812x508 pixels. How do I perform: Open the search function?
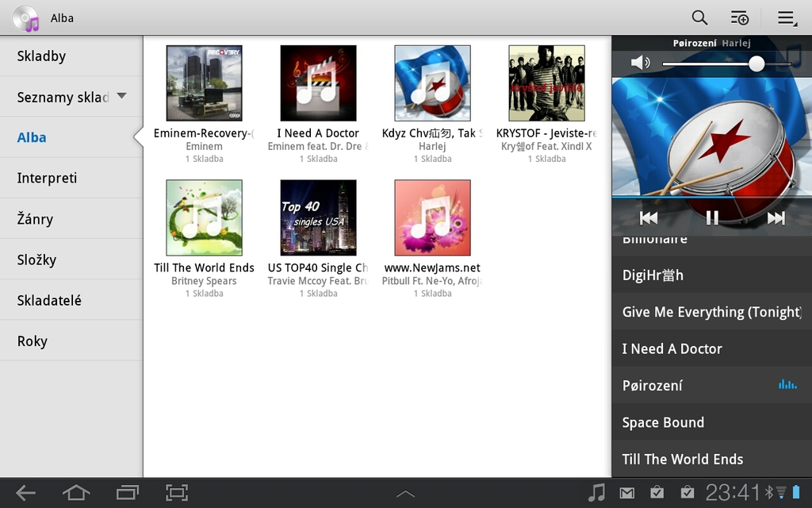coord(699,17)
